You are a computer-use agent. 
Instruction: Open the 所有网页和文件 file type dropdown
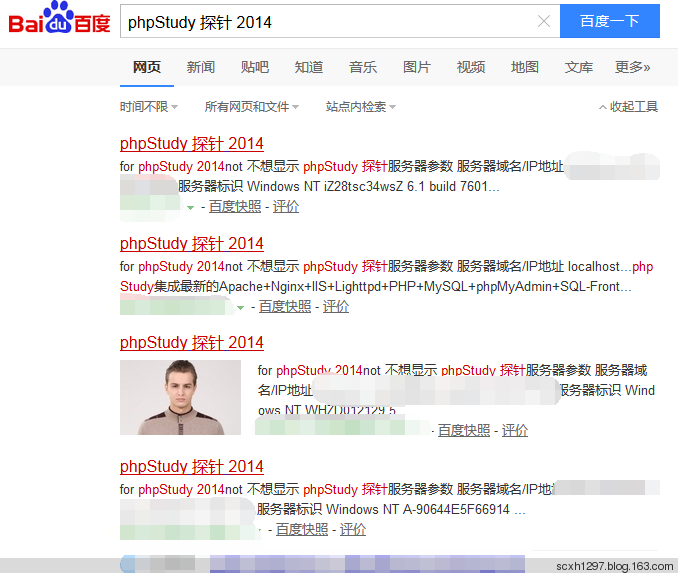[x=252, y=106]
